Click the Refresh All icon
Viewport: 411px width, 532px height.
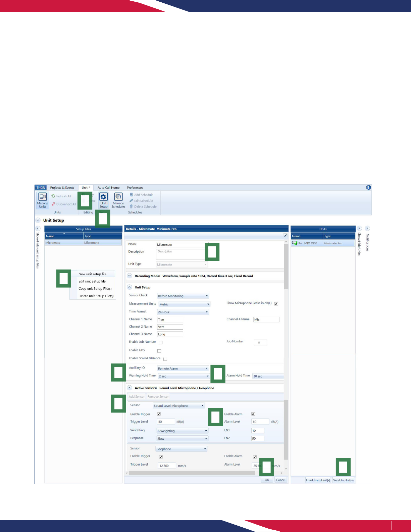53,196
